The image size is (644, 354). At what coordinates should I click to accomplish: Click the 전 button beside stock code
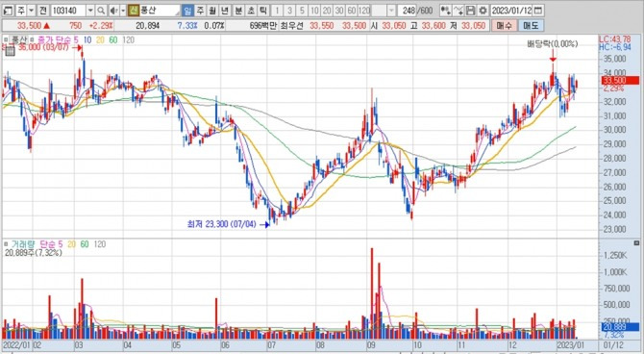pos(43,11)
